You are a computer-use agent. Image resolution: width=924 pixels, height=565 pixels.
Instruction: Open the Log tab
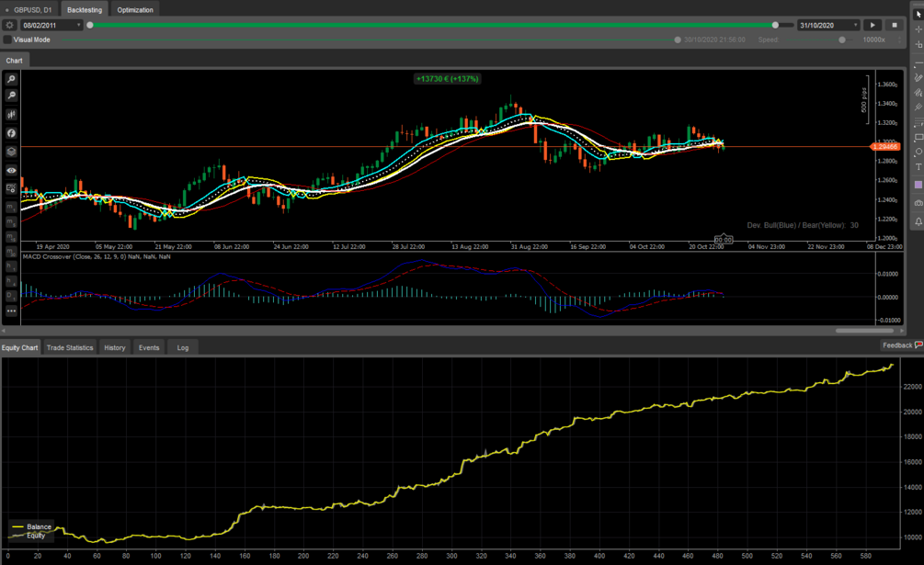pyautogui.click(x=183, y=348)
